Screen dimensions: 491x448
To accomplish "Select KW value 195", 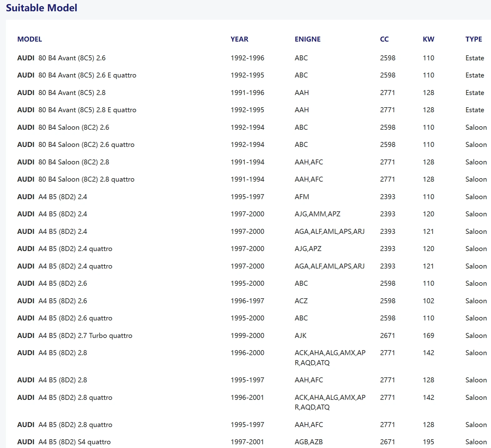I will point(428,442).
